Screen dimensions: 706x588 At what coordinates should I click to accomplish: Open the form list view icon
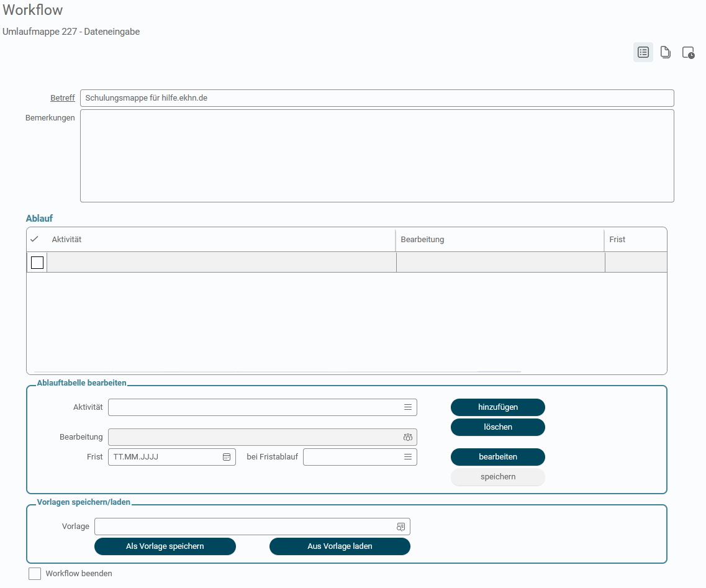[x=643, y=52]
